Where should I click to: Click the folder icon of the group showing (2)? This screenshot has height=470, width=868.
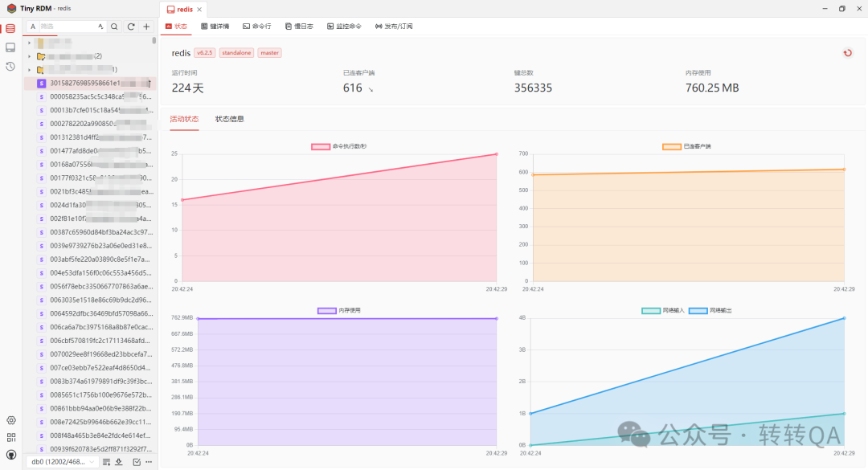[41, 56]
